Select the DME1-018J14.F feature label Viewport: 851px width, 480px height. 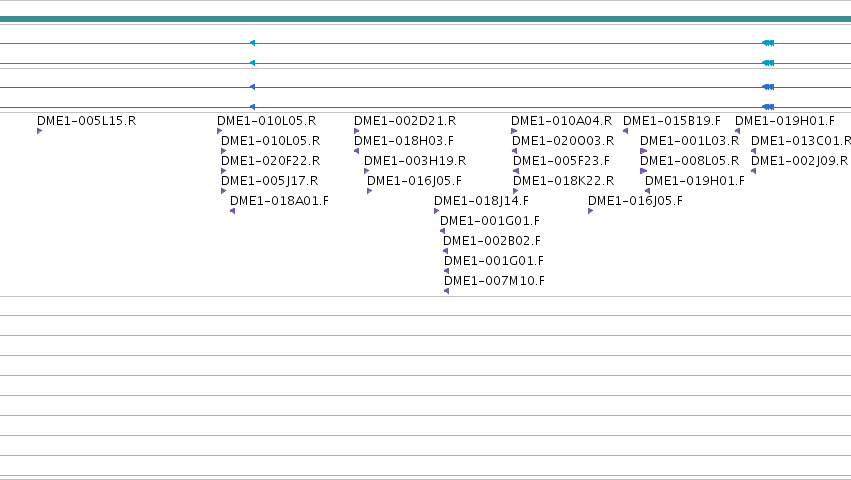(x=481, y=201)
